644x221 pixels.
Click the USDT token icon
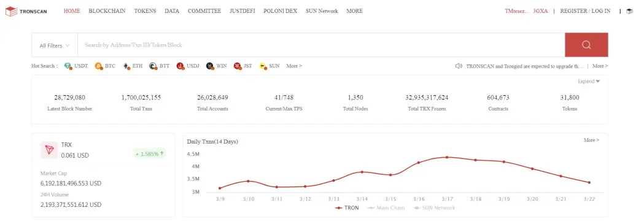pos(68,66)
